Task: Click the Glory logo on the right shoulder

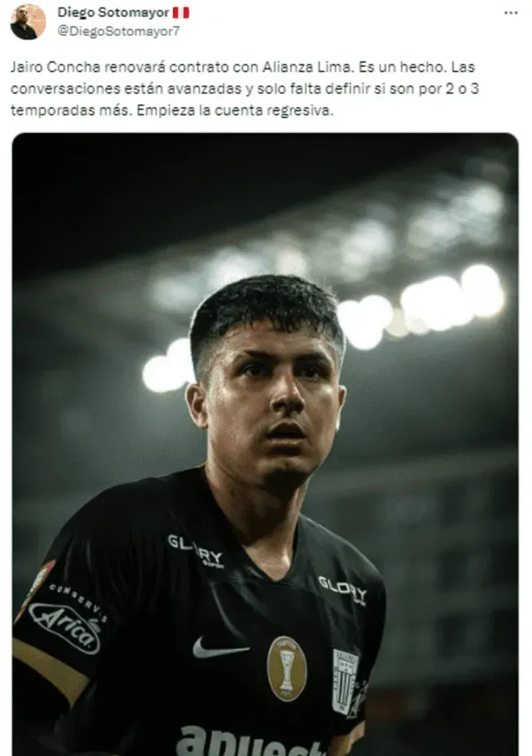Action: pyautogui.click(x=343, y=589)
